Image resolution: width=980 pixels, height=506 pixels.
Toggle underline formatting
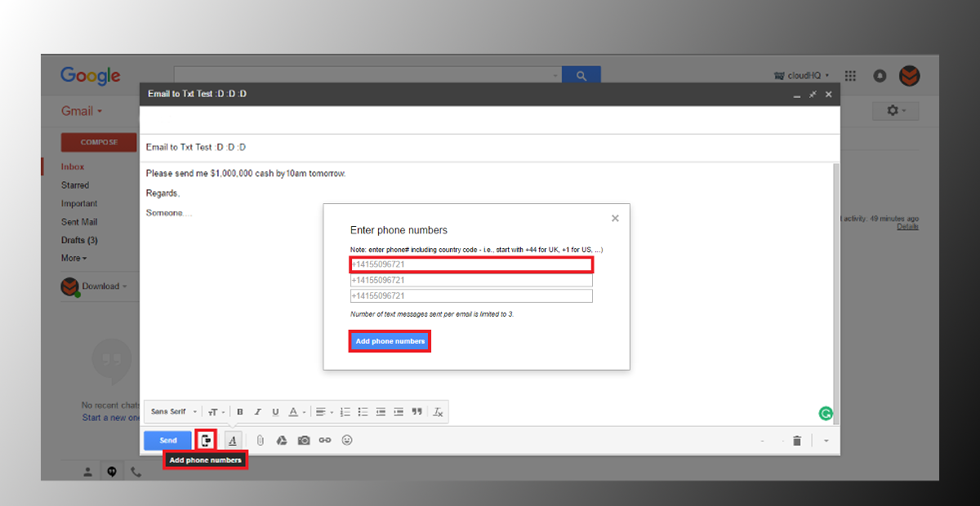pos(275,412)
